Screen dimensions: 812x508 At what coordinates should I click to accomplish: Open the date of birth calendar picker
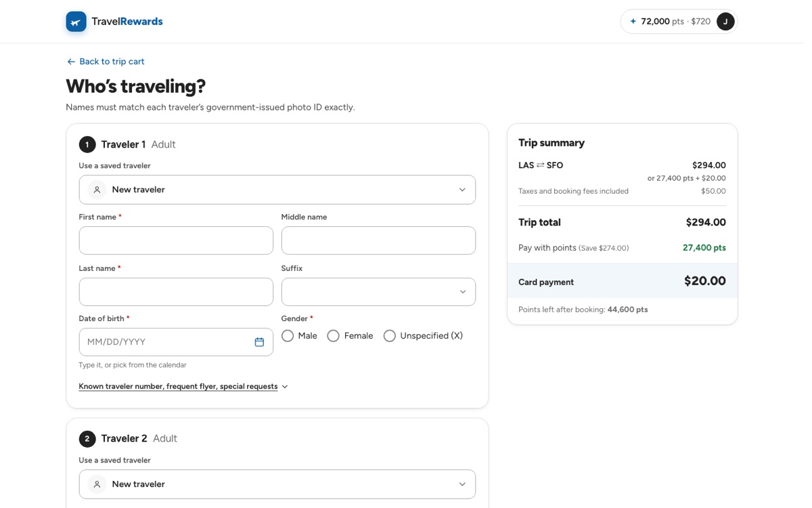259,342
